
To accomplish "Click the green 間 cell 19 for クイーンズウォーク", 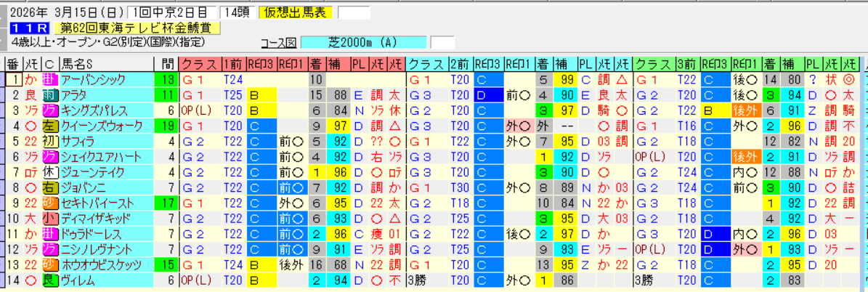I will 166,126.
